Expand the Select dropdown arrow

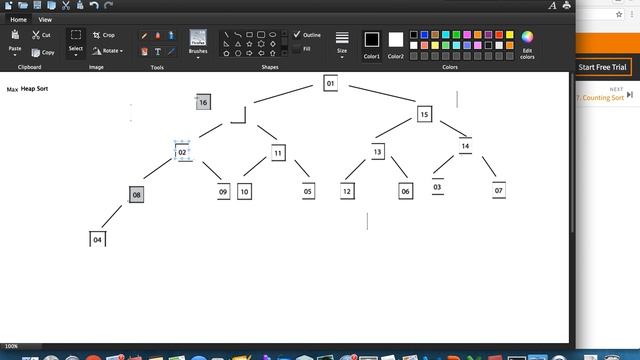[x=76, y=55]
